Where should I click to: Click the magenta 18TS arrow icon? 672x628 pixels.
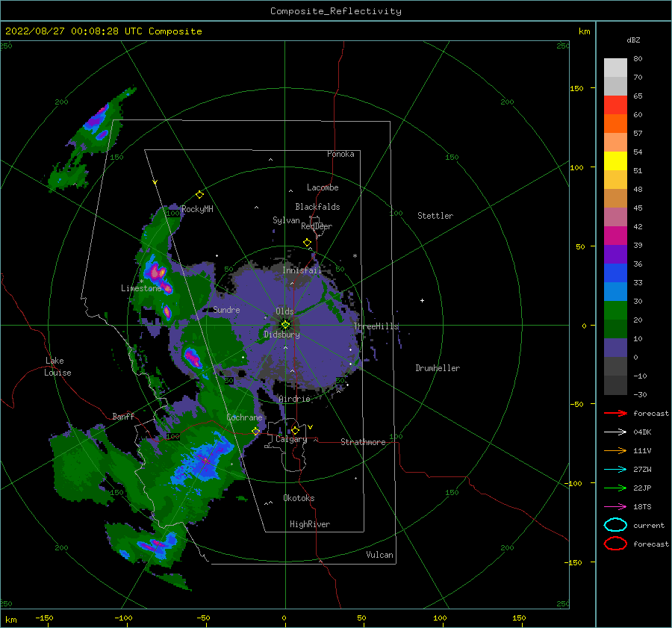point(615,507)
